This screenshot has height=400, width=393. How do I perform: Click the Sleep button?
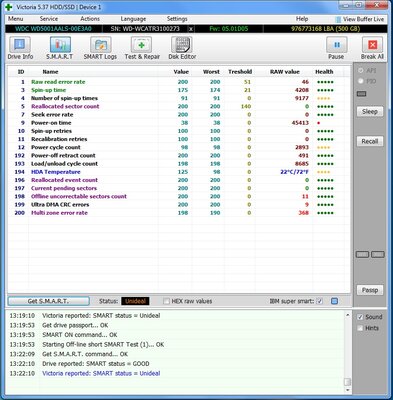click(370, 111)
